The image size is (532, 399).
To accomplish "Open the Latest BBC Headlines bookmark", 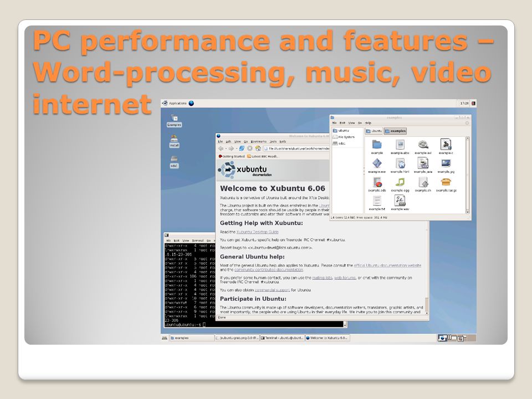I will pos(263,156).
